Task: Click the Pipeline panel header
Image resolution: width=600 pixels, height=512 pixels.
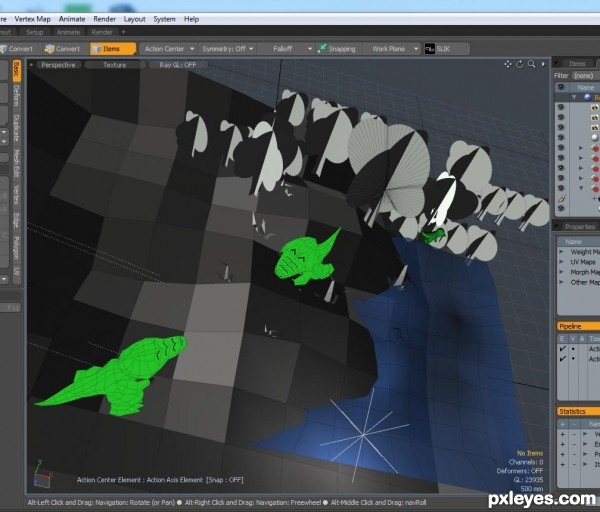Action: click(x=578, y=326)
